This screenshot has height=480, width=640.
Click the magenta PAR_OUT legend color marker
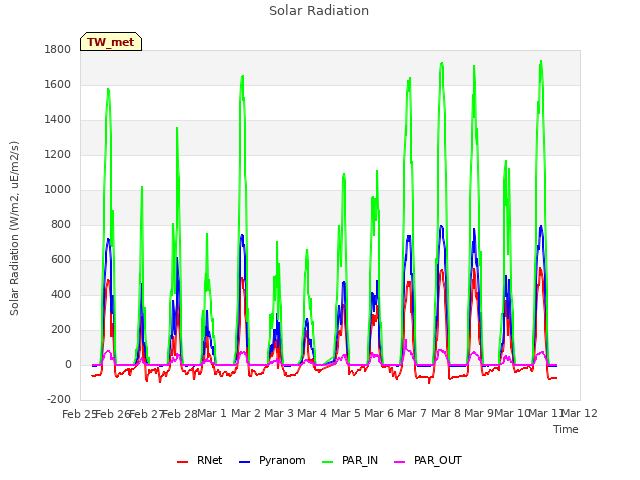[x=400, y=462]
